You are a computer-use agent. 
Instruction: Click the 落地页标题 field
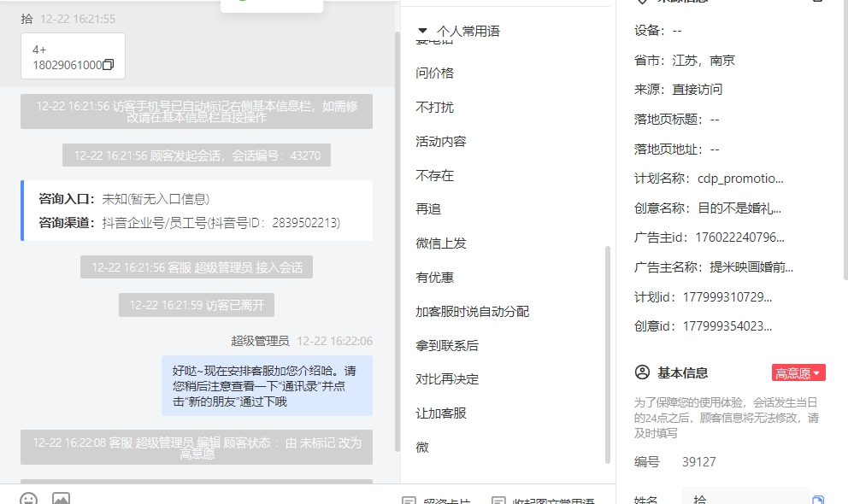[x=677, y=119]
